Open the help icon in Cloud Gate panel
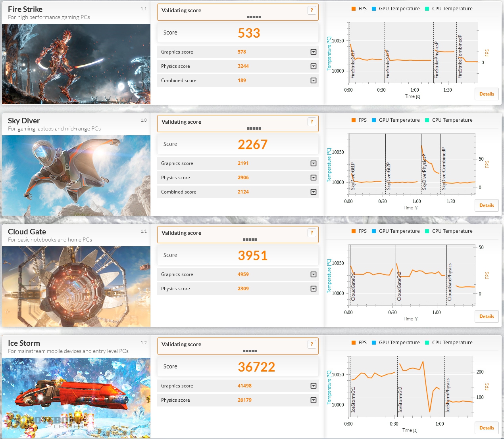 tap(312, 233)
